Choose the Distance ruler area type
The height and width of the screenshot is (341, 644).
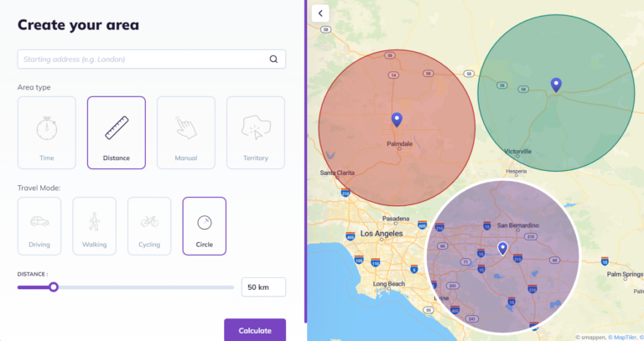[x=117, y=132]
